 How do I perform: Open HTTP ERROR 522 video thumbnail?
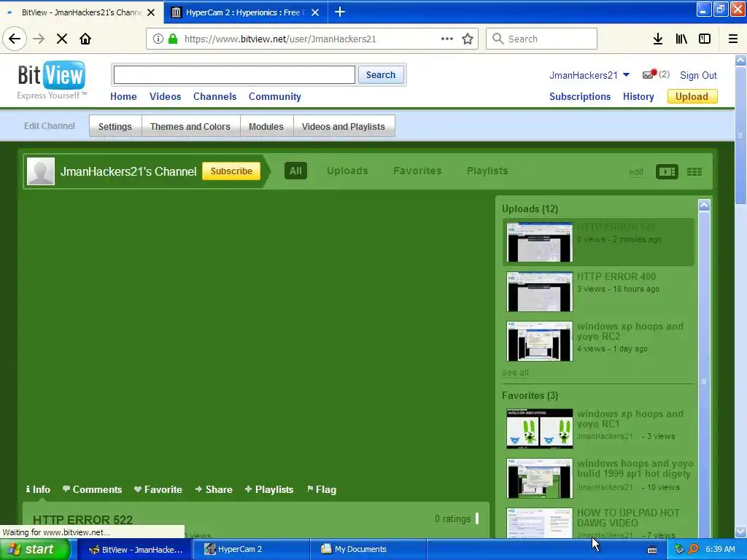click(x=540, y=242)
